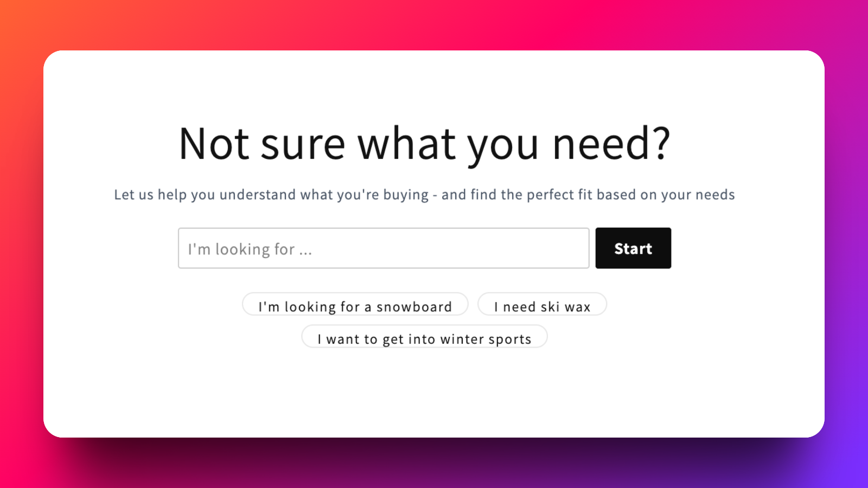Pick "I want to get into winter sports" chip
Image resolution: width=868 pixels, height=488 pixels.
[424, 337]
